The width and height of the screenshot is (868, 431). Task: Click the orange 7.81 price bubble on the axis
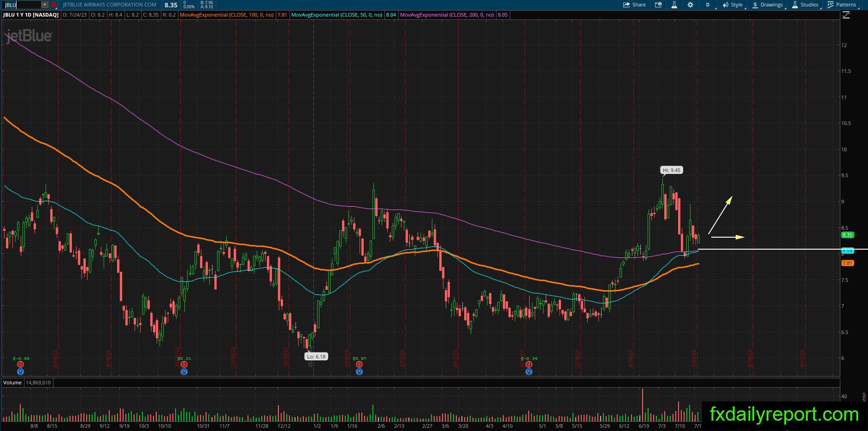pos(847,263)
